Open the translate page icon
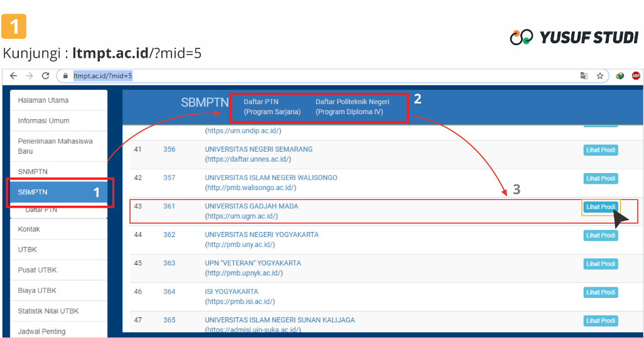This screenshot has height=338, width=644. 584,76
